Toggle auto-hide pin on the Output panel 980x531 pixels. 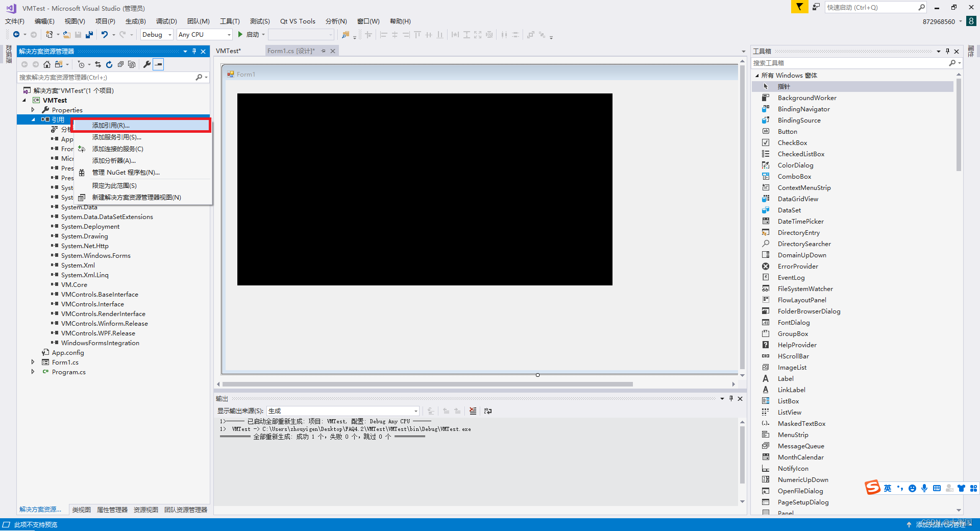[x=731, y=398]
